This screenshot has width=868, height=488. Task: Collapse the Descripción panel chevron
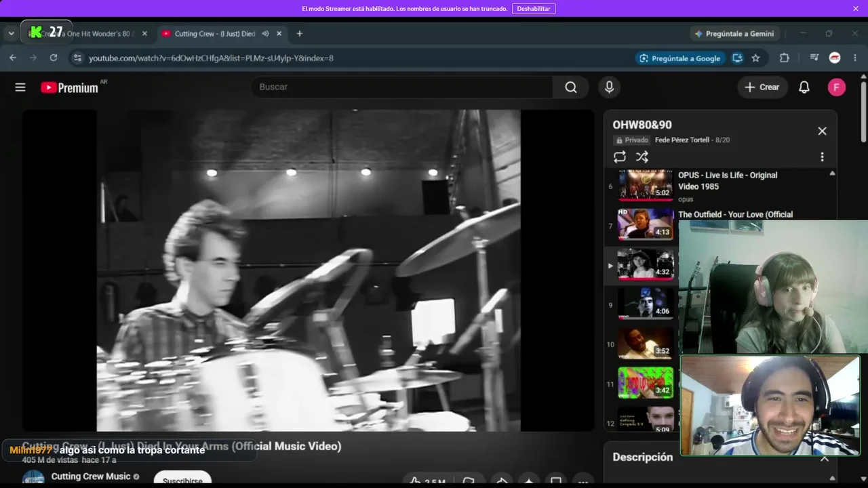[x=825, y=459]
